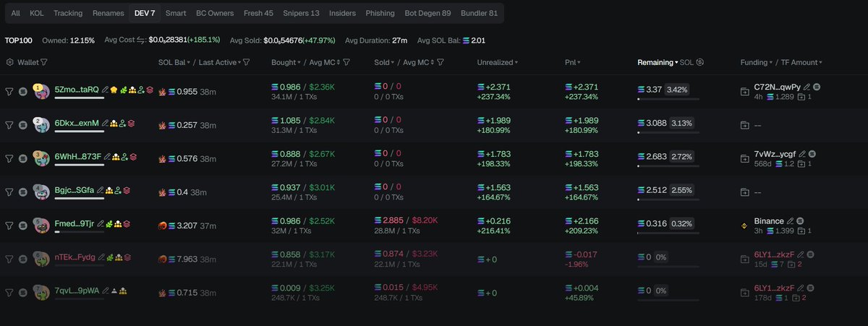
Task: Switch to the KOL tab
Action: (x=36, y=13)
